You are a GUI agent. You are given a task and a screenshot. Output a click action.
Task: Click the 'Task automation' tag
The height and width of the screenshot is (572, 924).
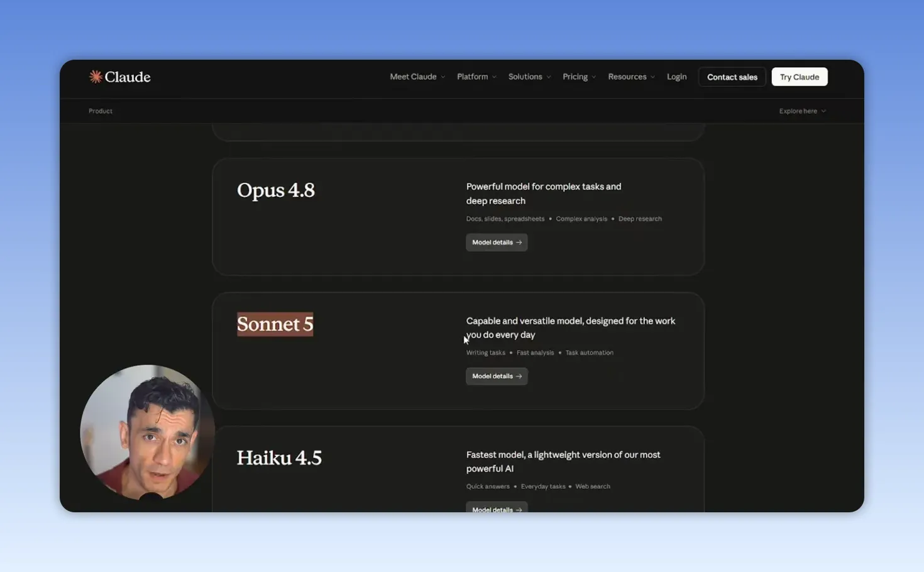tap(590, 353)
